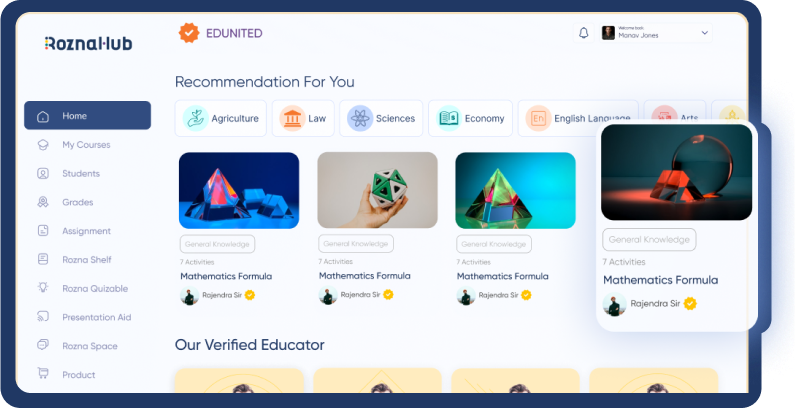This screenshot has width=795, height=408.
Task: Select the Agriculture category chip
Action: pyautogui.click(x=221, y=118)
